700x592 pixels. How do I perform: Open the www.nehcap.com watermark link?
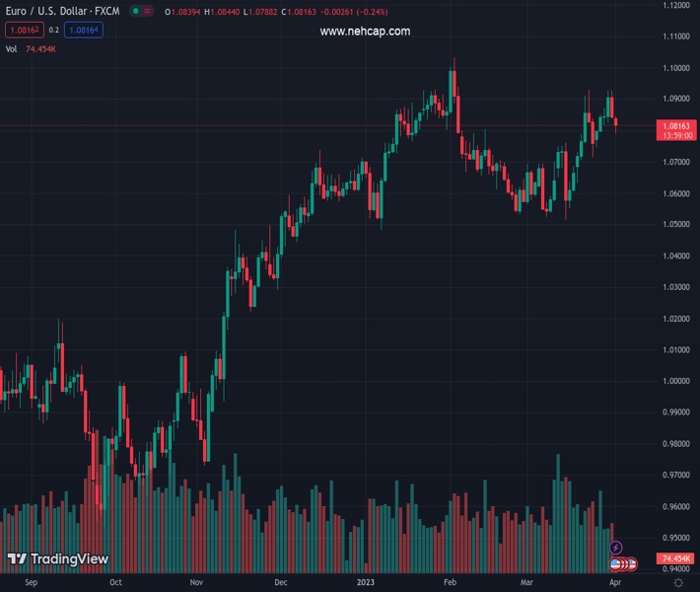coord(365,32)
